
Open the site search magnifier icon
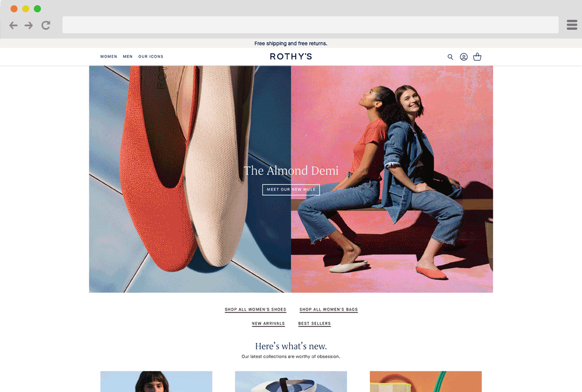pyautogui.click(x=450, y=57)
